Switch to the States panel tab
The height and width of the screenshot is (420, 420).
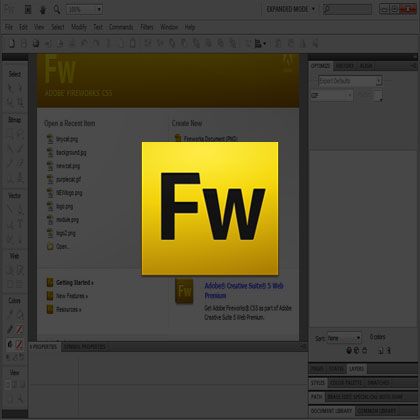pos(336,369)
